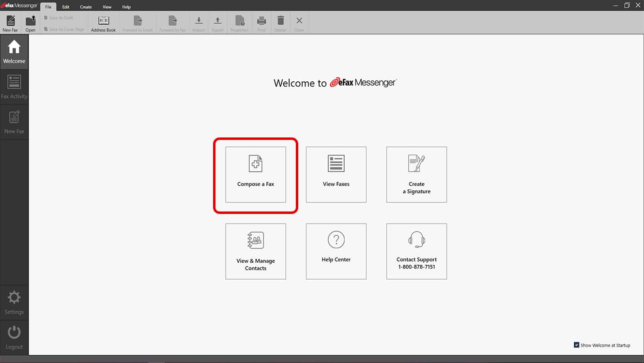The image size is (644, 363).
Task: Start creating a signature
Action: click(x=416, y=174)
